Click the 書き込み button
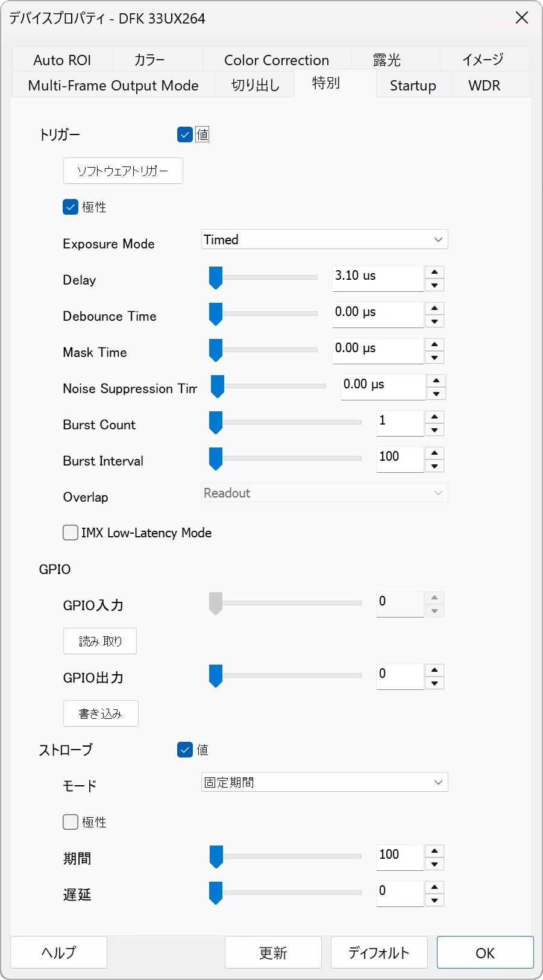The image size is (543, 980). coord(101,713)
